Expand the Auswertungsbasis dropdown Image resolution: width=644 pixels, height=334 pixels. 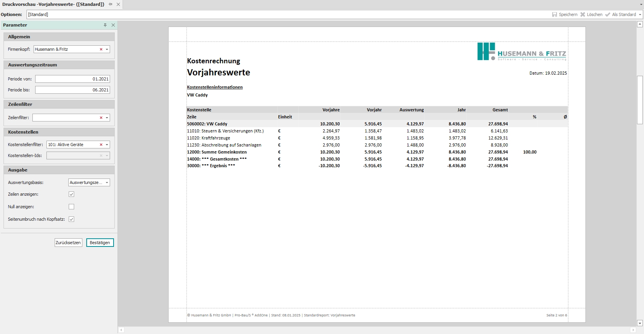[107, 182]
